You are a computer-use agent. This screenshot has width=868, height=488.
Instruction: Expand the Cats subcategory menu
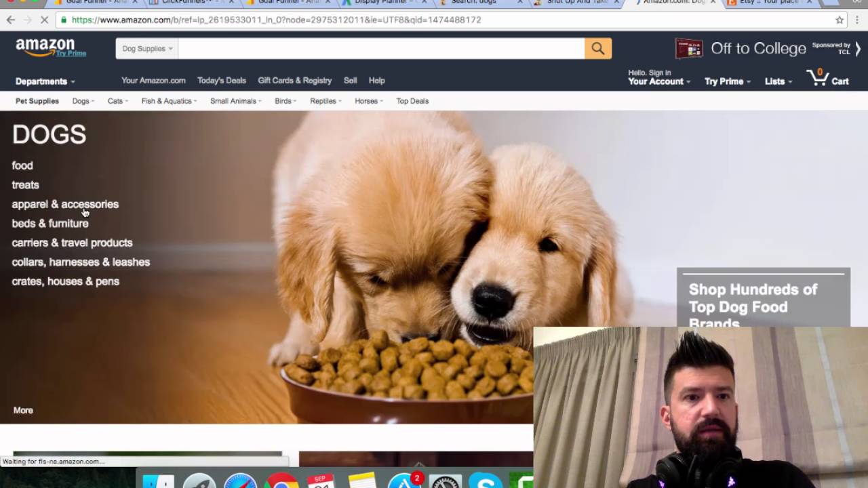click(x=118, y=101)
